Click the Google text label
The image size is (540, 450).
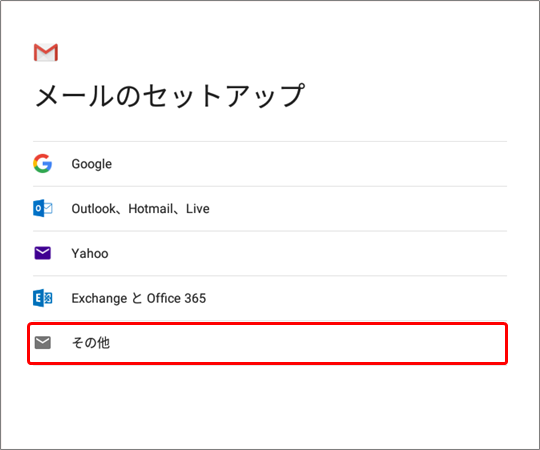pyautogui.click(x=92, y=164)
